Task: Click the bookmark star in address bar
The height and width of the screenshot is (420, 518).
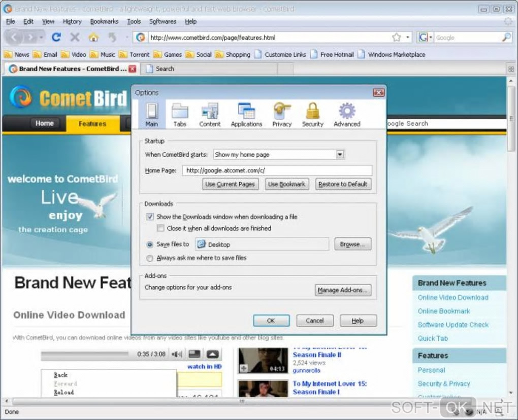Action: [x=397, y=37]
